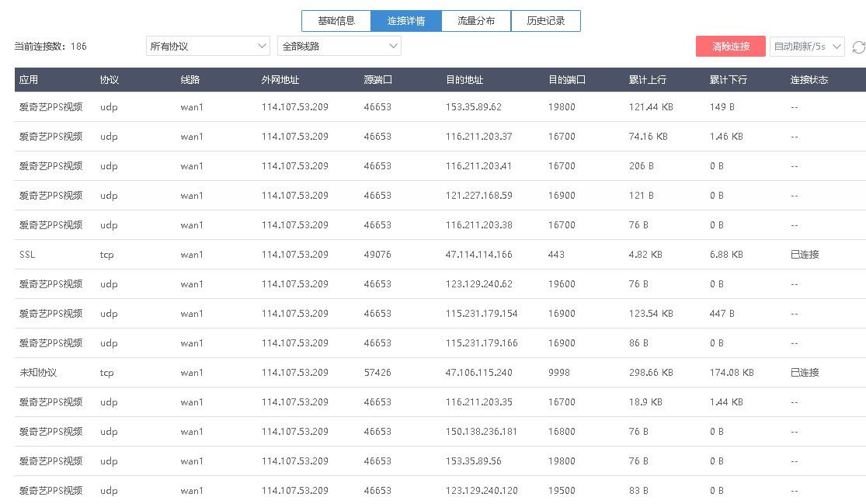Select destination address 47.114.114.166
Viewport: 866px width, 504px height.
coord(479,255)
